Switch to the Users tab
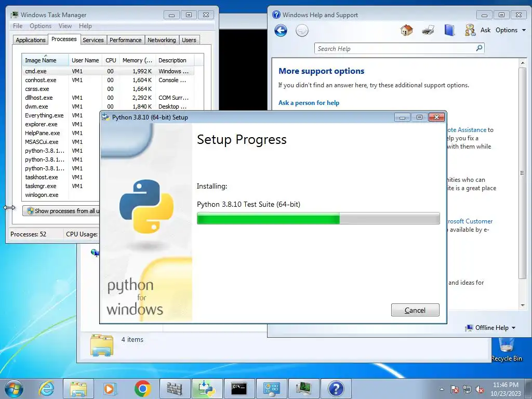 click(189, 40)
